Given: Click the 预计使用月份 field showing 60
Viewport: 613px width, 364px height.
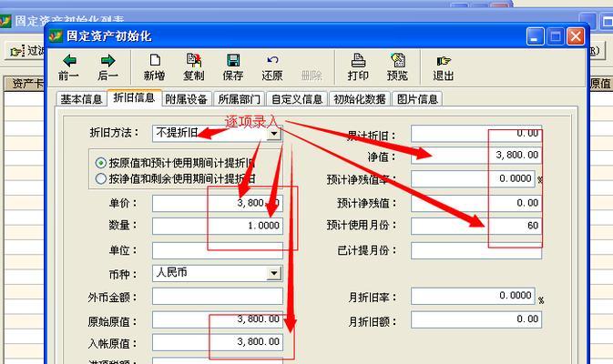Looking at the screenshot, I should pyautogui.click(x=476, y=226).
